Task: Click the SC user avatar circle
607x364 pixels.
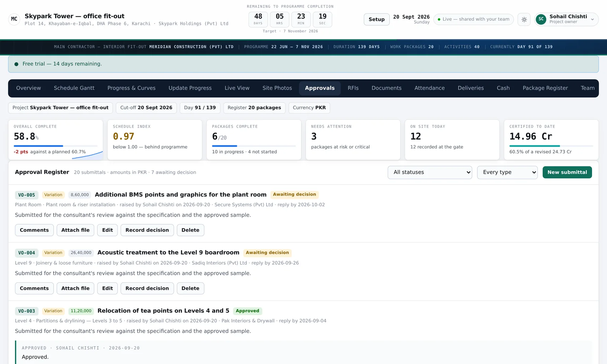Action: pos(541,19)
